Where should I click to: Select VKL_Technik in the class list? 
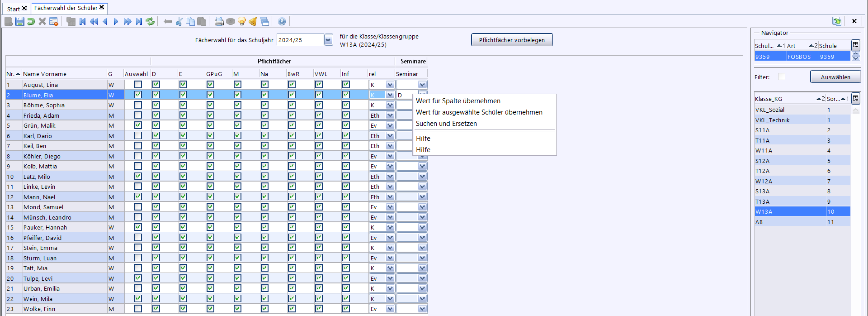802,120
